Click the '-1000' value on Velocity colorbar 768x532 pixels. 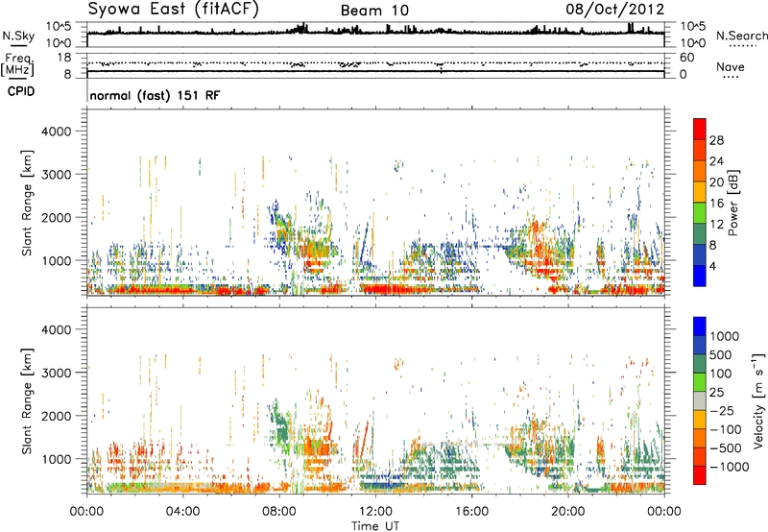730,467
